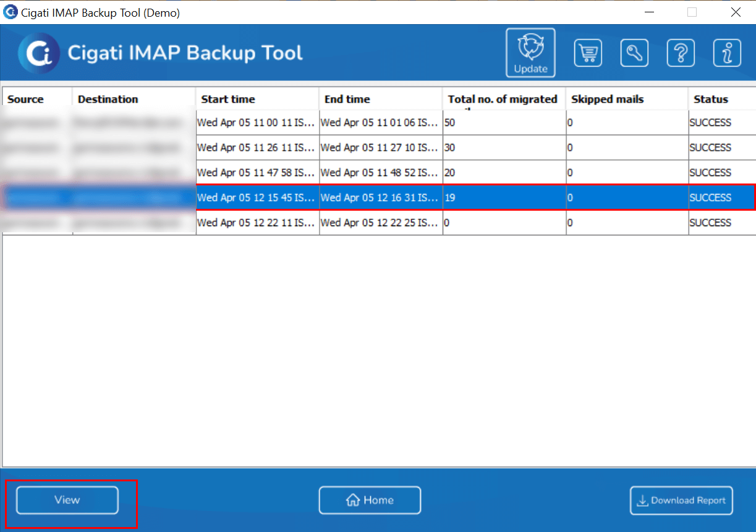
Task: Select start time Wed Apr 05 11 26 11
Action: pos(258,148)
